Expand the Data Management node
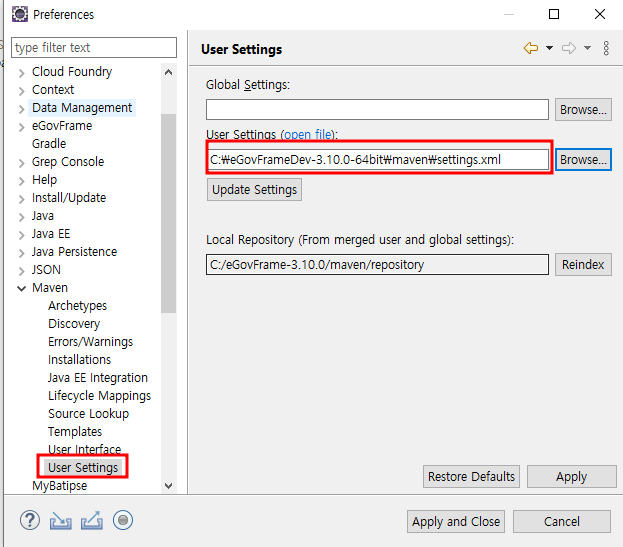This screenshot has width=623, height=547. click(21, 108)
